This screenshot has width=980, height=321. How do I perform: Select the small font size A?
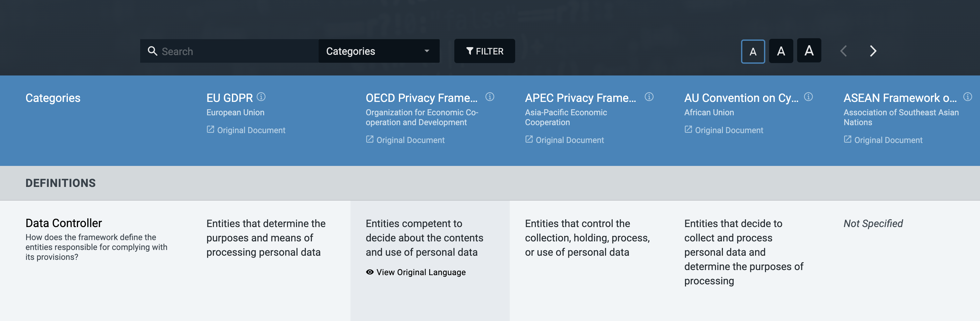(753, 52)
